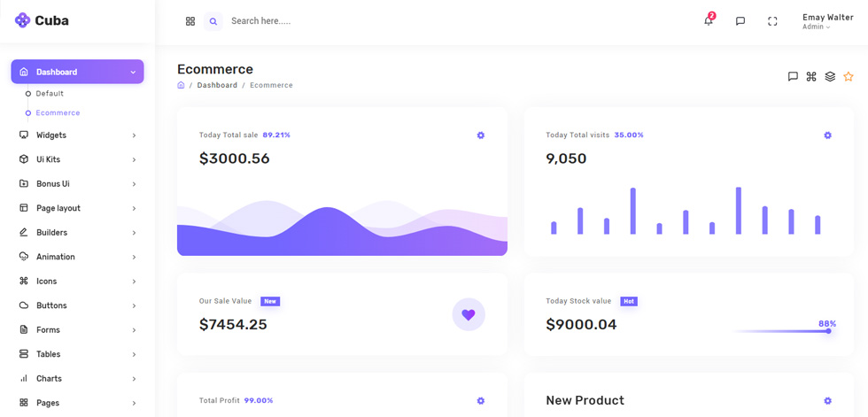Expand the Bonus Ui submenu arrow

[x=134, y=184]
